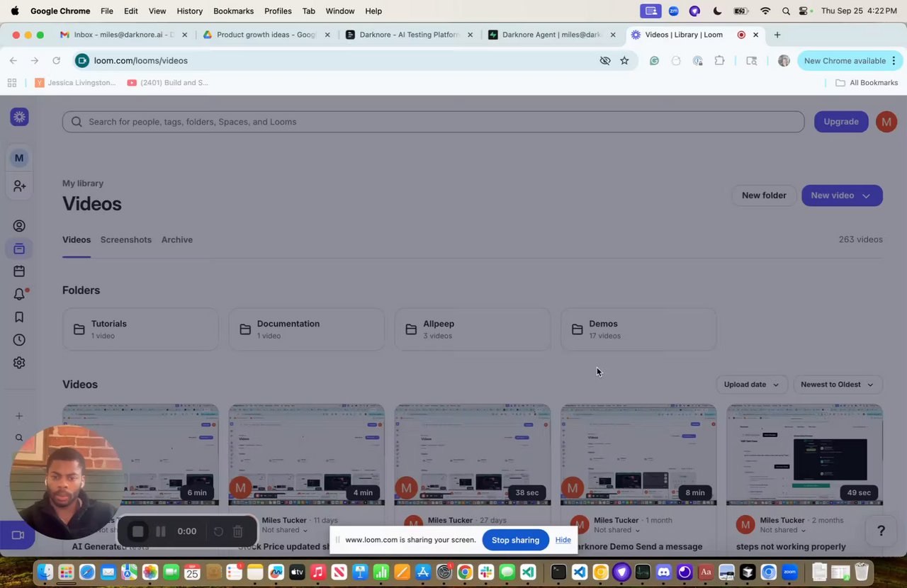Click the Loom search field
907x588 pixels.
coord(433,122)
